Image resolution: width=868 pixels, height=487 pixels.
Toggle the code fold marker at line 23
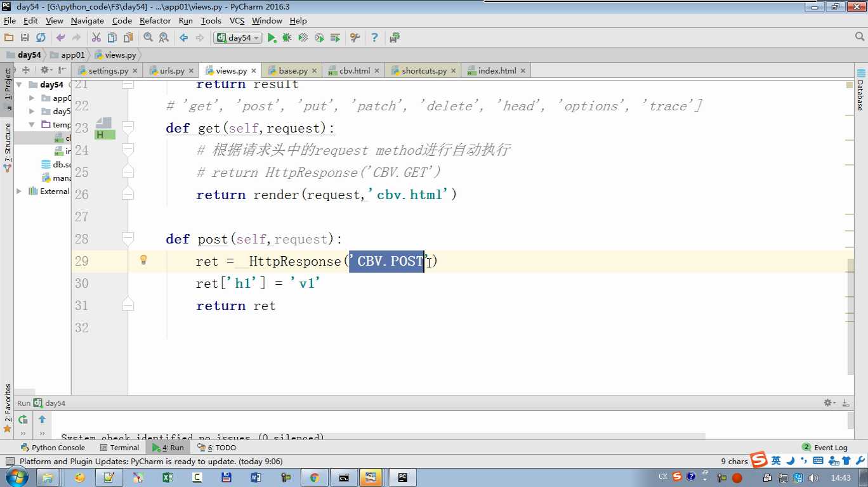128,127
